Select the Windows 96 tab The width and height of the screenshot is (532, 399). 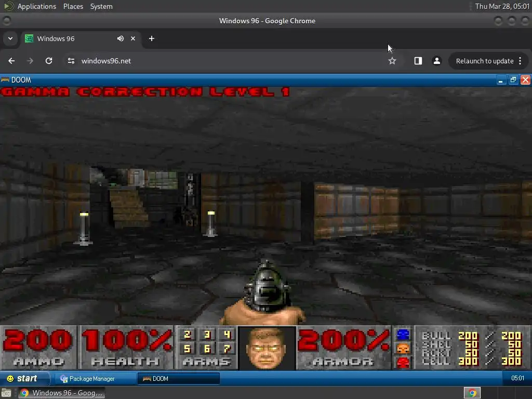(x=82, y=38)
